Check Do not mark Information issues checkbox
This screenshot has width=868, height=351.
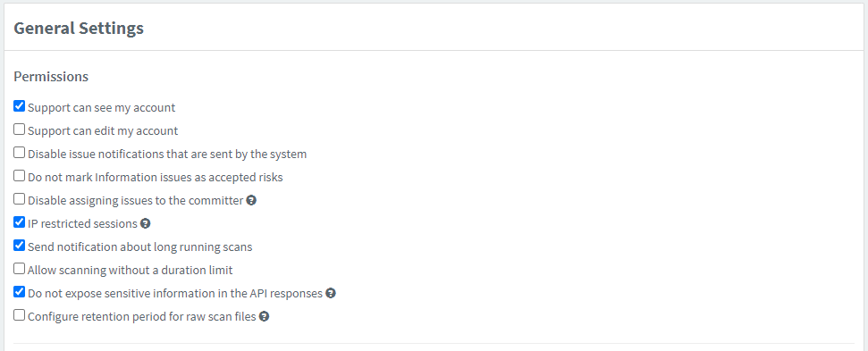click(20, 176)
